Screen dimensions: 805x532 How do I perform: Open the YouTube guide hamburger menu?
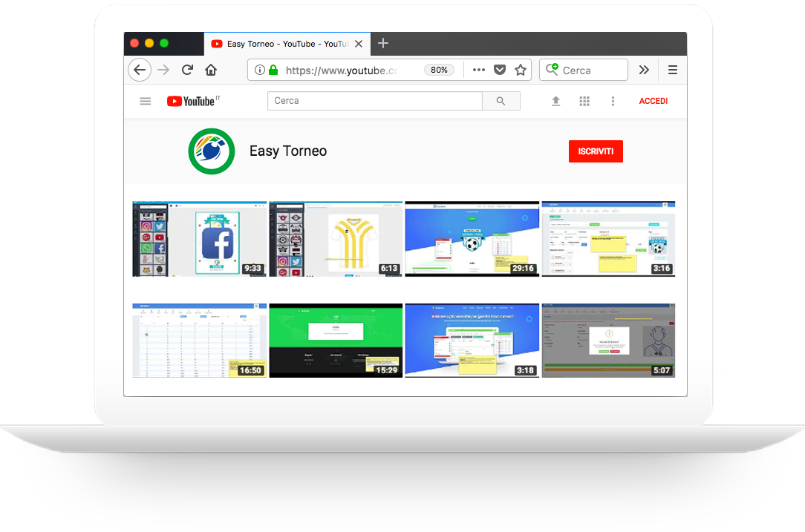(146, 101)
